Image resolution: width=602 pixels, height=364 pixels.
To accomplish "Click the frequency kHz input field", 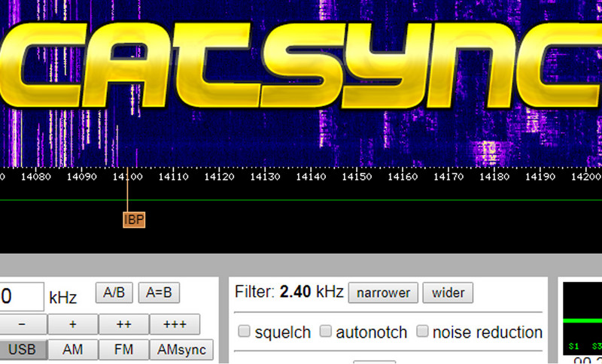I will tap(21, 296).
